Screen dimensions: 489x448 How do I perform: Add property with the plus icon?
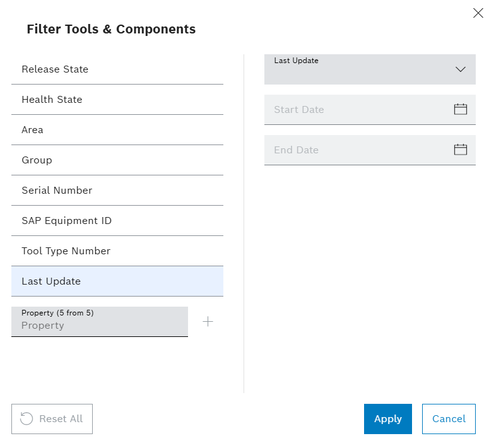pyautogui.click(x=208, y=321)
